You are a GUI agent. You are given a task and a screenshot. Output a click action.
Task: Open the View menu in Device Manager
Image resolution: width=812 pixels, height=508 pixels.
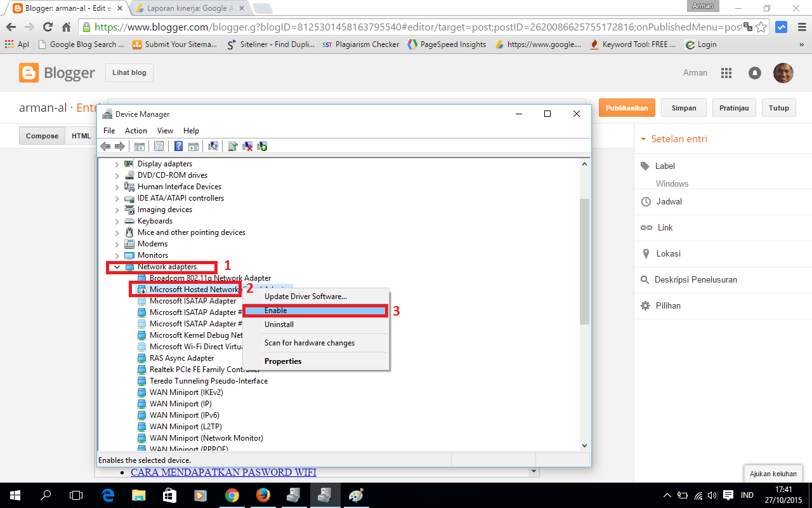[x=165, y=131]
